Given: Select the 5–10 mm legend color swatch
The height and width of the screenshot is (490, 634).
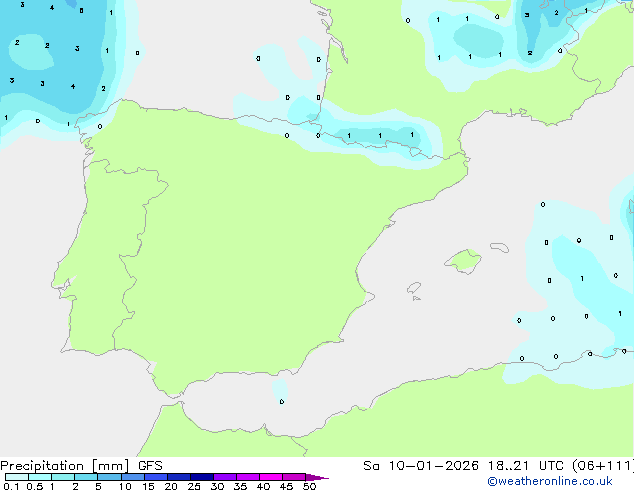Looking at the screenshot, I should (109, 477).
